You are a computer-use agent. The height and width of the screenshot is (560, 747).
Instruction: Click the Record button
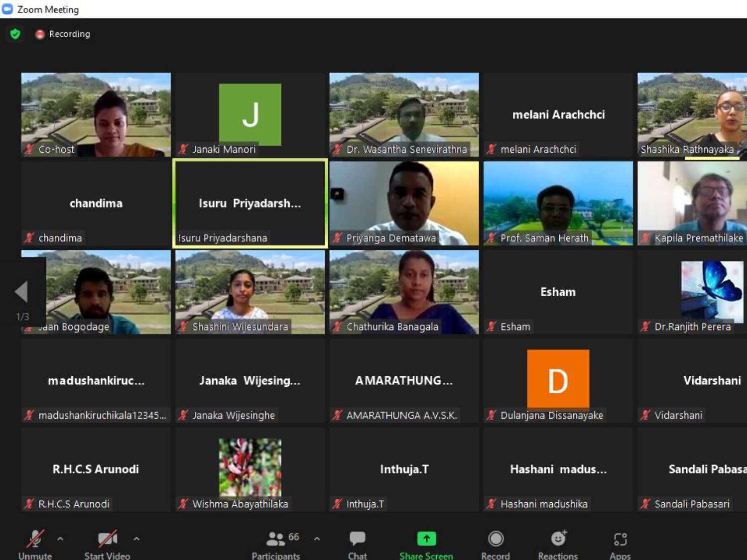pyautogui.click(x=496, y=545)
